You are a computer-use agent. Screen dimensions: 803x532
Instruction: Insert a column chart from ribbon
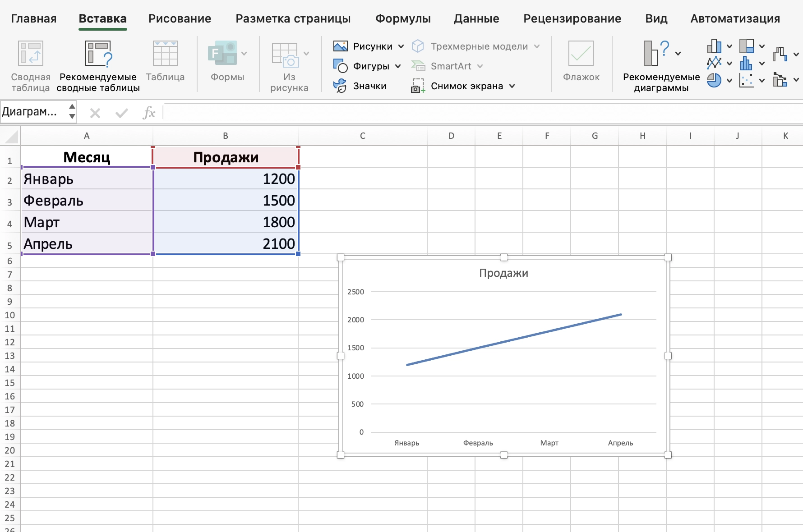tap(714, 46)
